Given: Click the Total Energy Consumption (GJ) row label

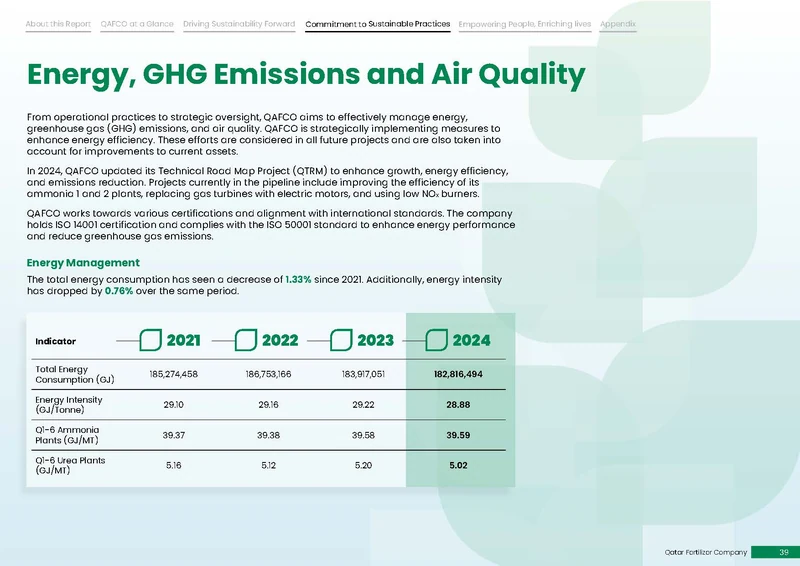Looking at the screenshot, I should click(x=74, y=375).
